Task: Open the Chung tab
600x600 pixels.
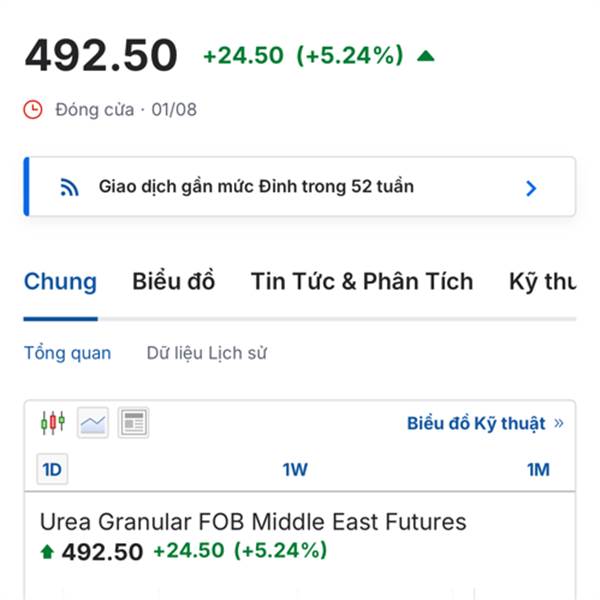Action: [60, 282]
